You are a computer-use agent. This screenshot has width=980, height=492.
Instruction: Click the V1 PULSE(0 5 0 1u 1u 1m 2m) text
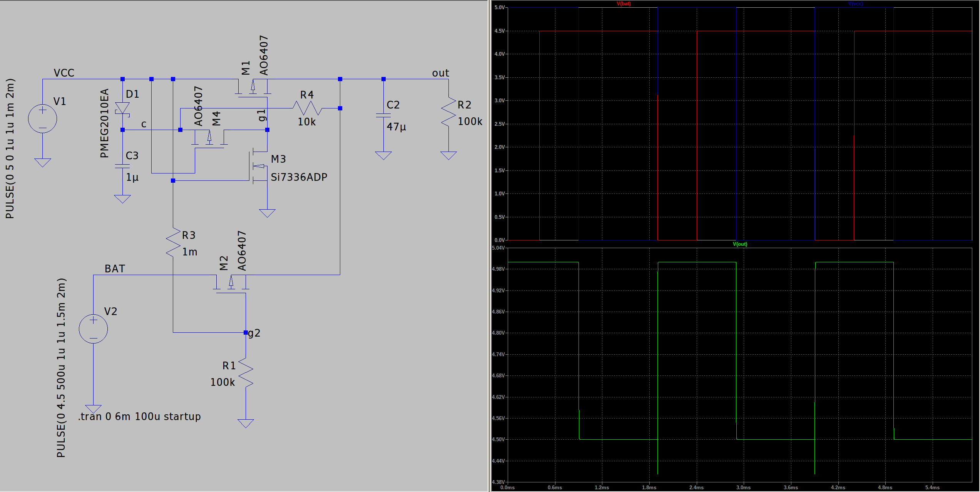click(x=10, y=148)
